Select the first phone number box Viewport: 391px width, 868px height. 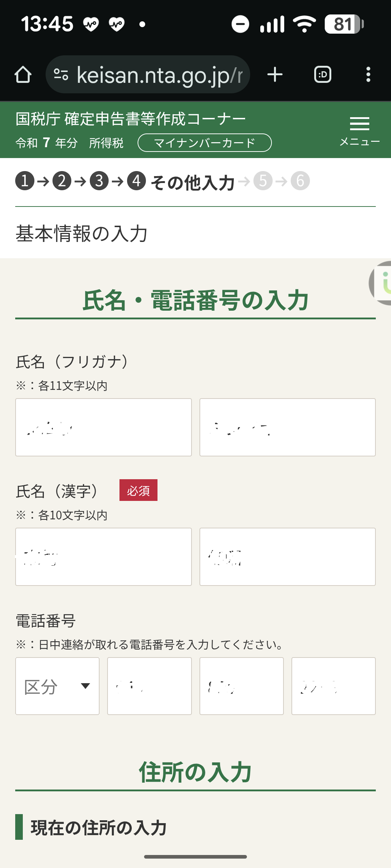point(150,686)
